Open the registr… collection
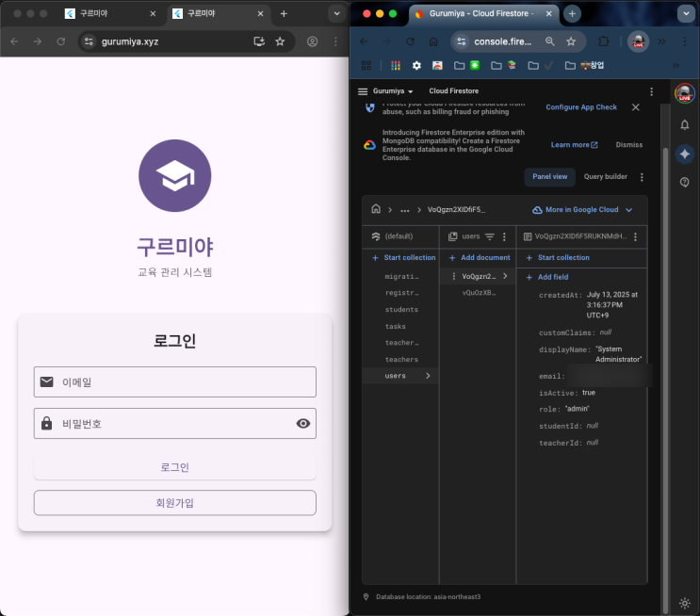Image resolution: width=700 pixels, height=616 pixels. [x=401, y=293]
